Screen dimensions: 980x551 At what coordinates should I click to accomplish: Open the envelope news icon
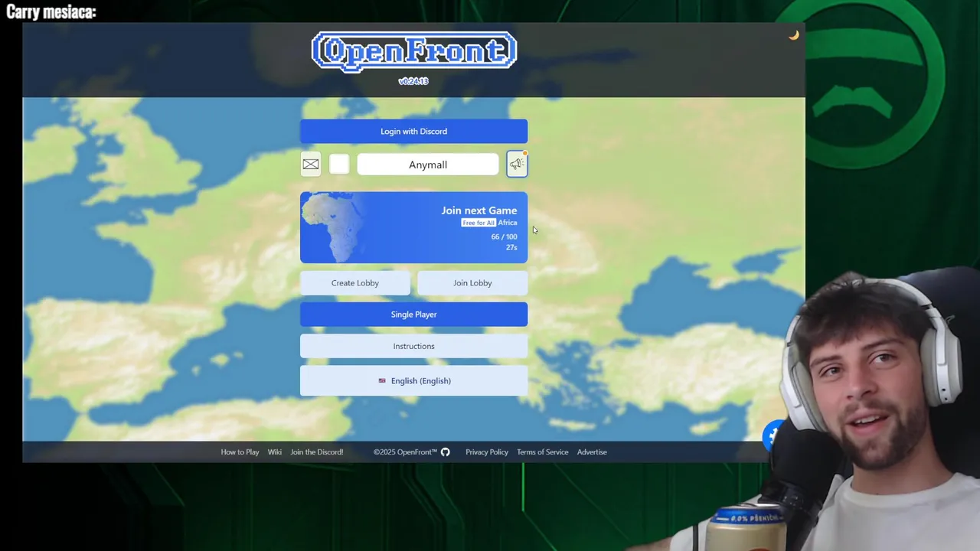311,164
